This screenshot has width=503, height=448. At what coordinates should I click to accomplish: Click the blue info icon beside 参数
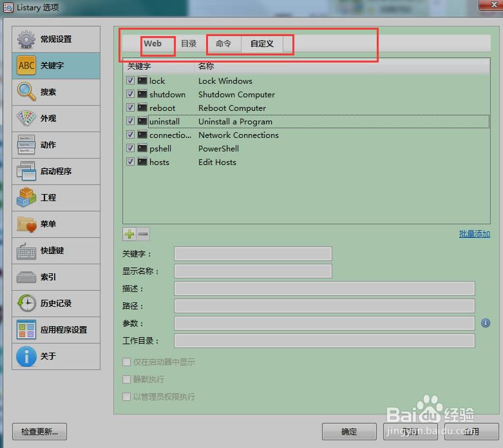[486, 323]
